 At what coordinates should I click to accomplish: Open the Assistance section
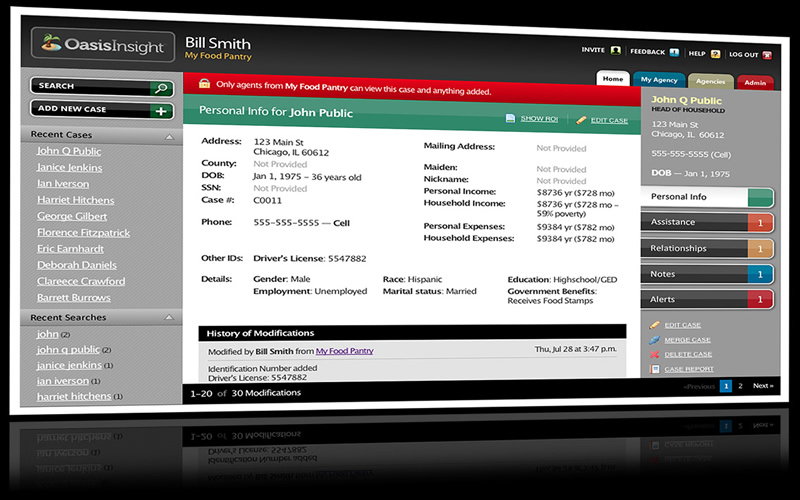[x=707, y=222]
